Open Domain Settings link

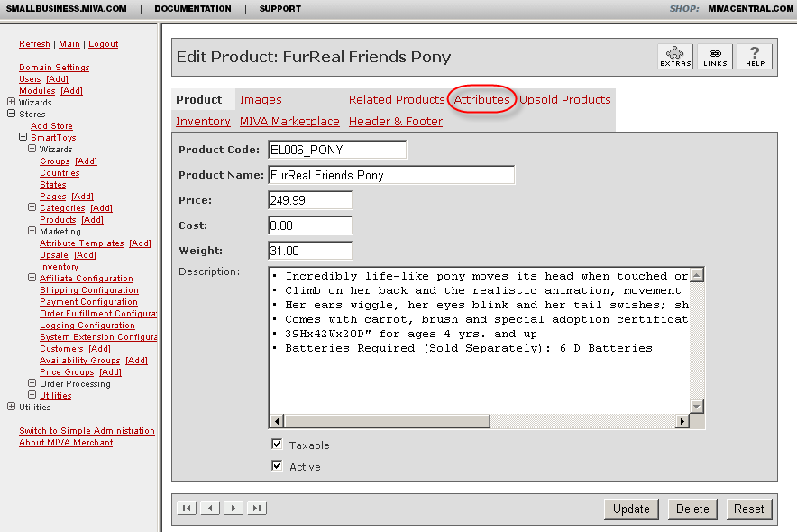click(x=54, y=68)
